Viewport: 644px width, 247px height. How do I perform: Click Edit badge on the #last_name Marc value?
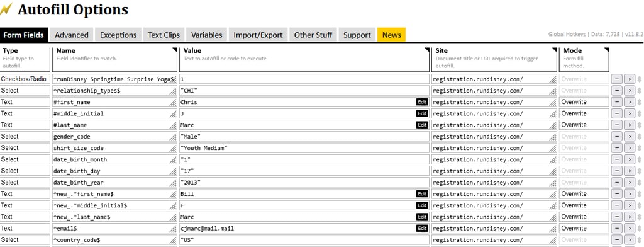pyautogui.click(x=422, y=125)
